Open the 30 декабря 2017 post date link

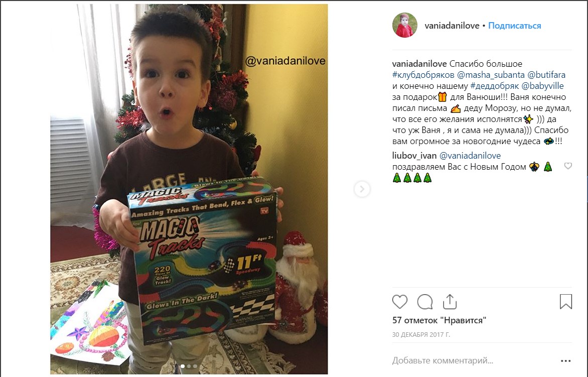[421, 335]
